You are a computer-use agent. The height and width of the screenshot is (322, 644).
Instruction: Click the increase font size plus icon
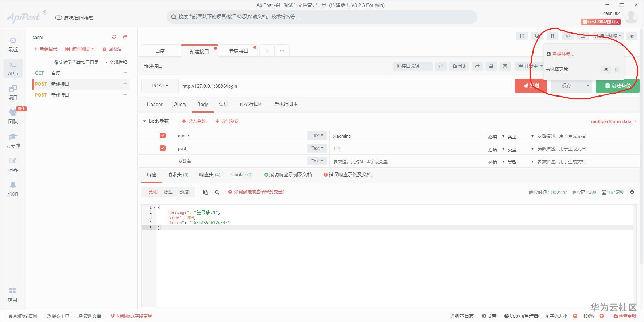point(602,316)
